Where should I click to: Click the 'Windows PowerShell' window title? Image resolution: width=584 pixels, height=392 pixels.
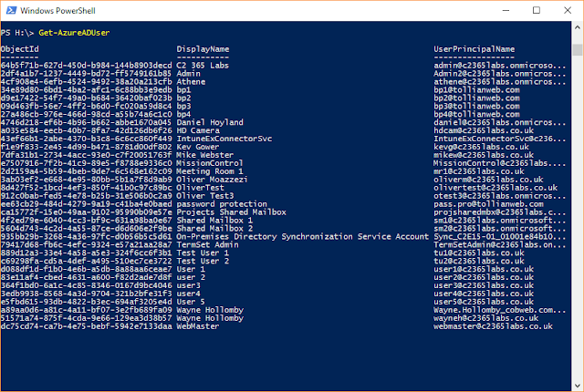click(x=57, y=11)
